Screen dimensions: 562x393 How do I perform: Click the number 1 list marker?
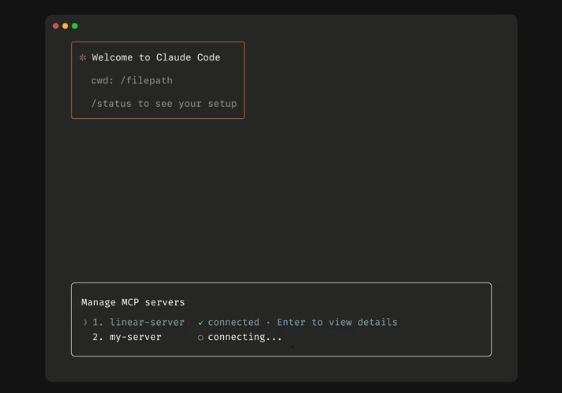[x=97, y=322]
